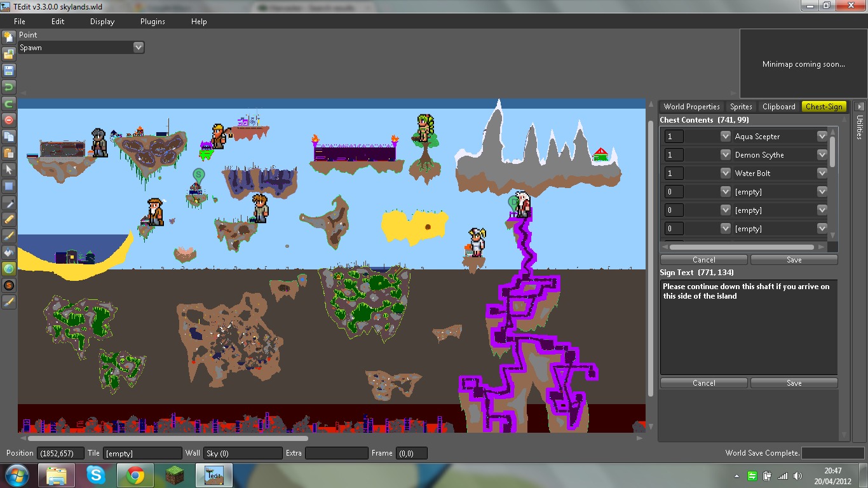This screenshot has height=488, width=868.
Task: Click the Open World folder icon
Action: pos(9,53)
